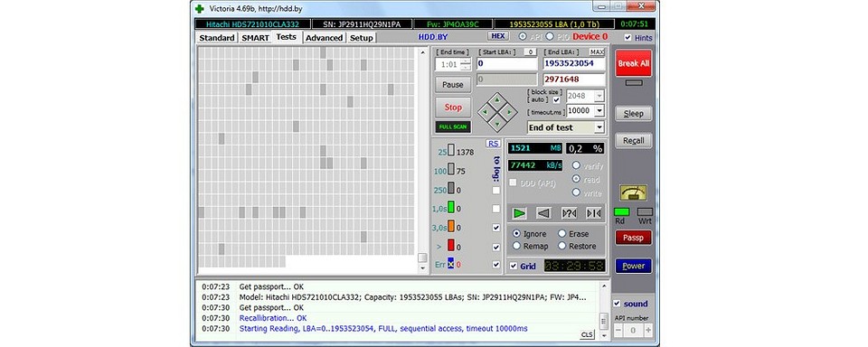Click the green 1,0s block legend
The image size is (868, 347).
click(x=451, y=208)
